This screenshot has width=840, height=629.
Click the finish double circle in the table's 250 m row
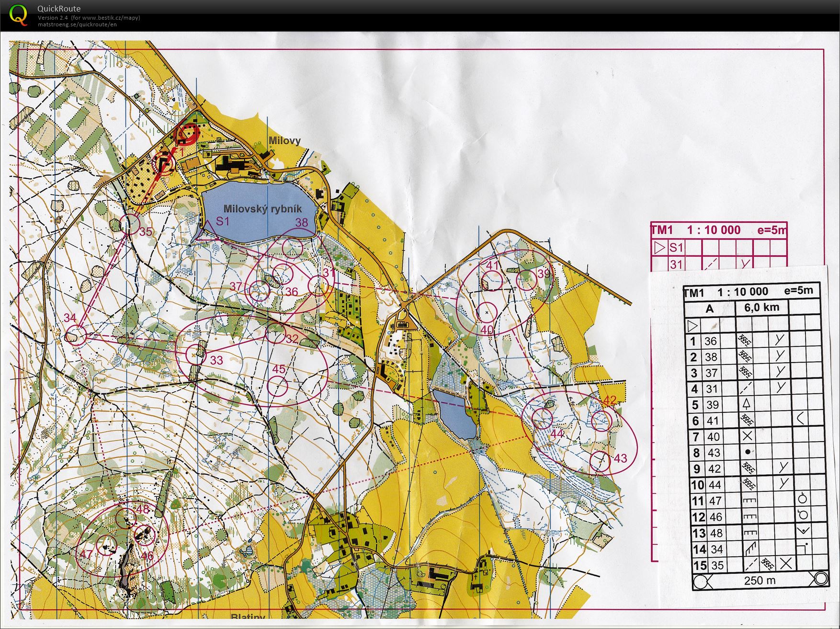tap(820, 579)
